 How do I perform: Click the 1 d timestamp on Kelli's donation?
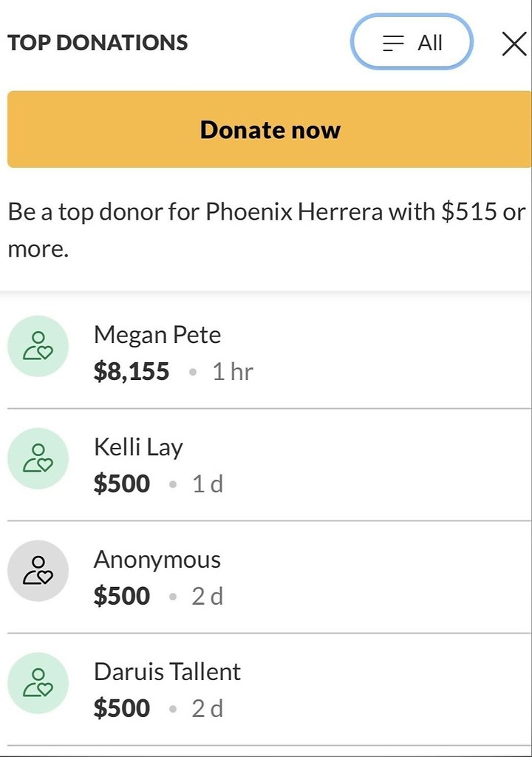point(208,483)
